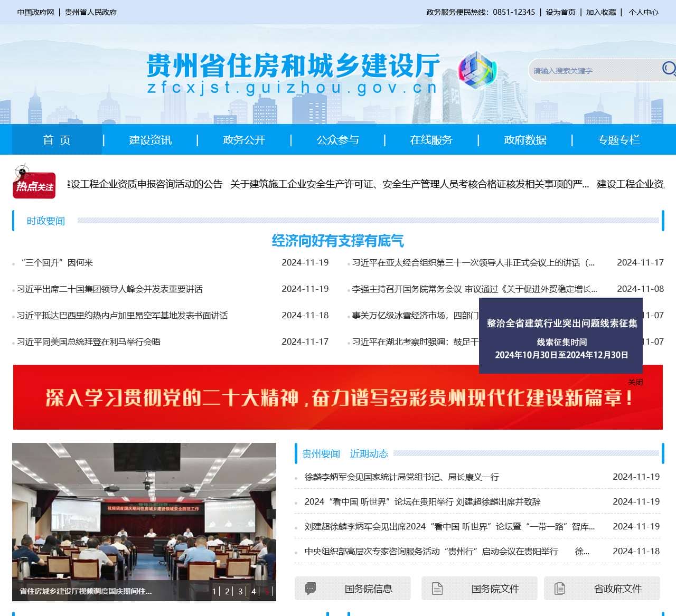Click the search magnifier icon
676x616 pixels.
click(x=669, y=69)
